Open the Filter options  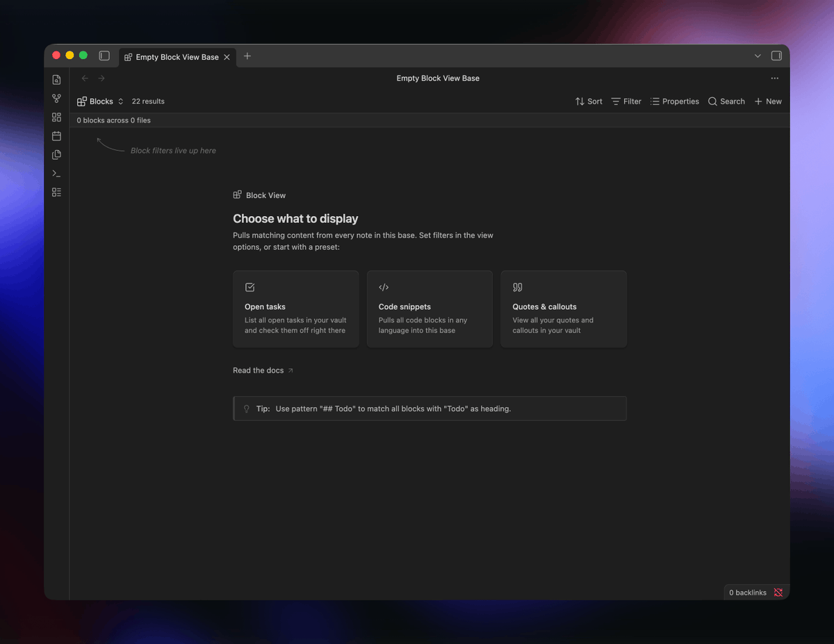(x=626, y=101)
